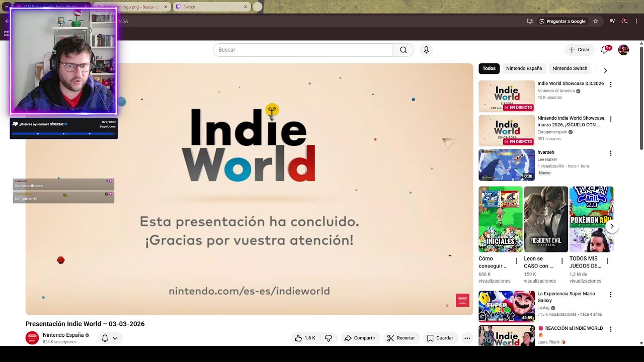Open Pokémon Añil 2.0 short thumbnail
This screenshot has width=644, height=362.
(591, 219)
